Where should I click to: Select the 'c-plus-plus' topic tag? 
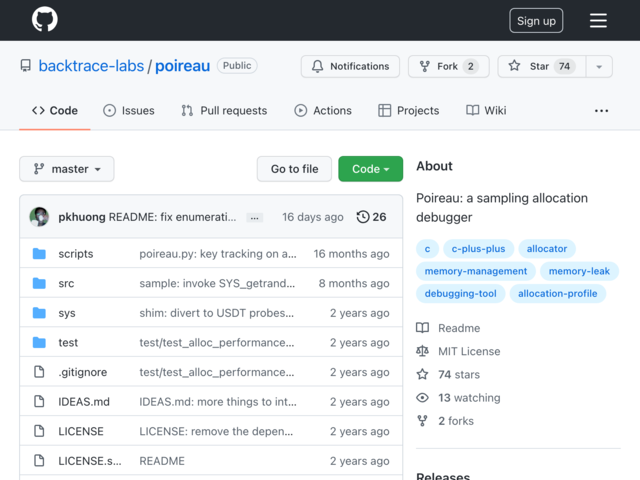click(478, 249)
